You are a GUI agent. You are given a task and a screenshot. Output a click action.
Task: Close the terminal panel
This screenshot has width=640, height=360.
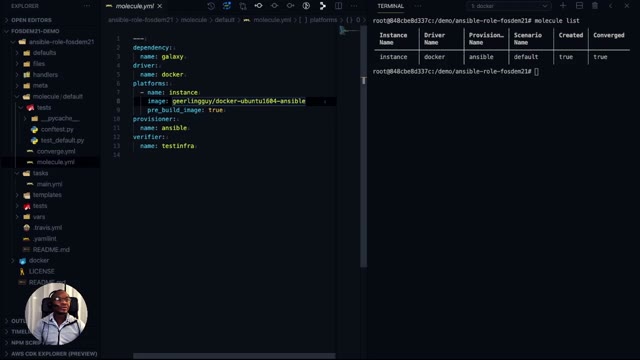pos(627,6)
